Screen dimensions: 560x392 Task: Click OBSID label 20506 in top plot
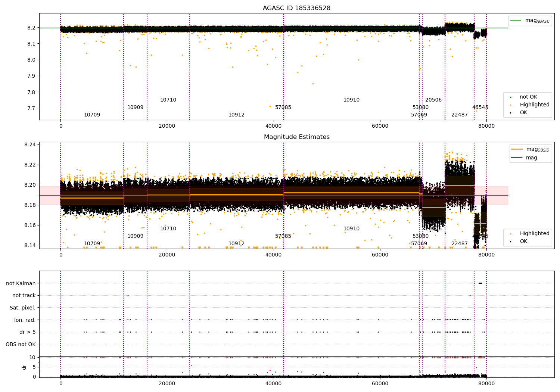433,100
